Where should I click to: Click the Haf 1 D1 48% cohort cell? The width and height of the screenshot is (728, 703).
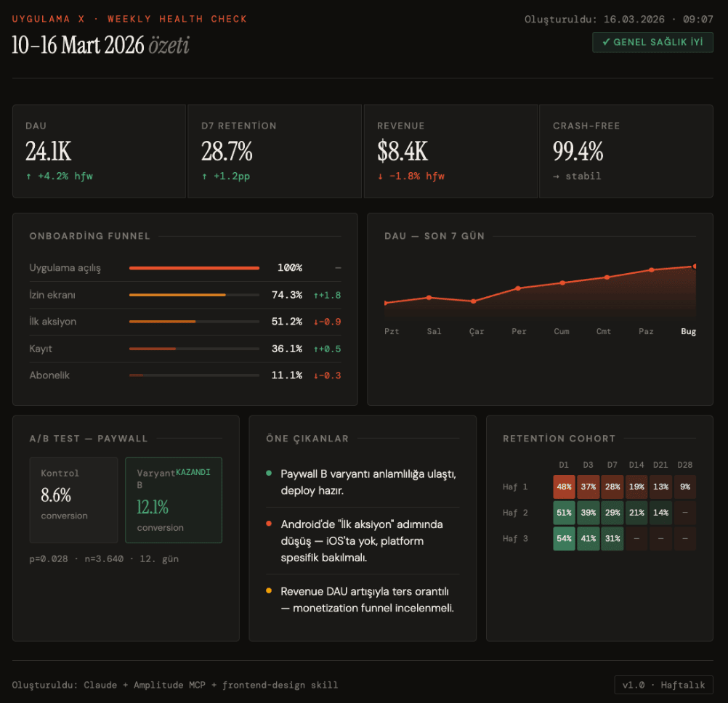click(x=564, y=487)
